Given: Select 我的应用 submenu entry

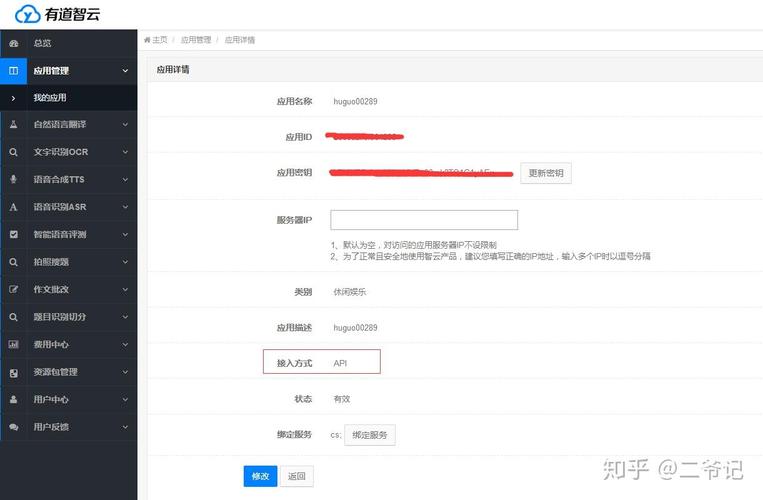Looking at the screenshot, I should coord(50,98).
